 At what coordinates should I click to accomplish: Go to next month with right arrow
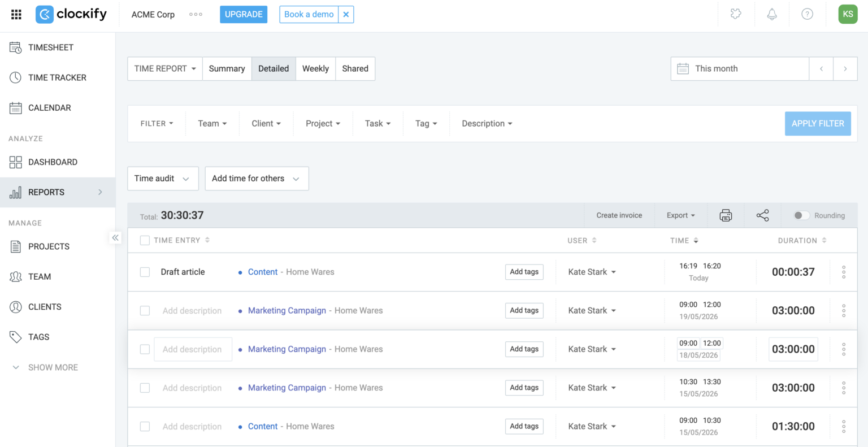point(845,69)
